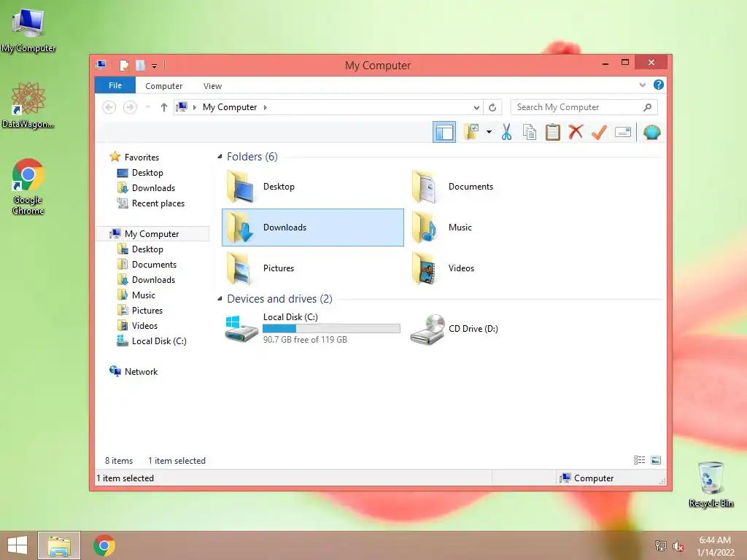747x560 pixels.
Task: Click the muted volume tray icon
Action: pyautogui.click(x=678, y=546)
